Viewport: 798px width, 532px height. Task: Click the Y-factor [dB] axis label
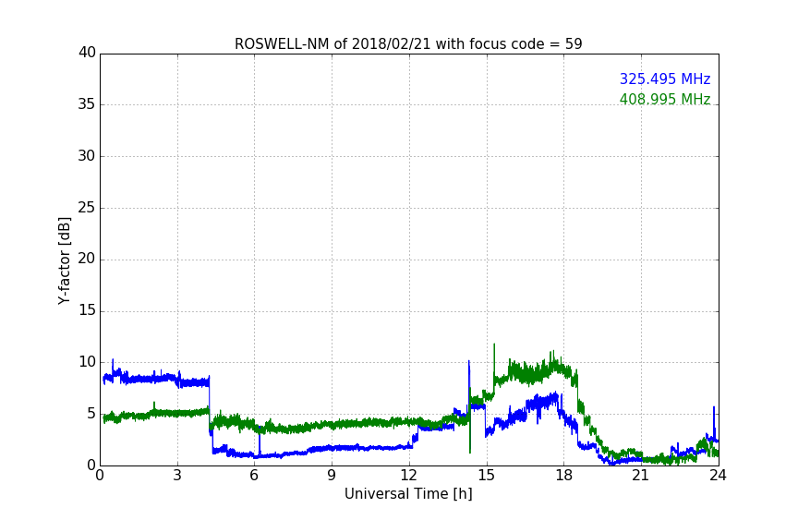click(x=64, y=260)
